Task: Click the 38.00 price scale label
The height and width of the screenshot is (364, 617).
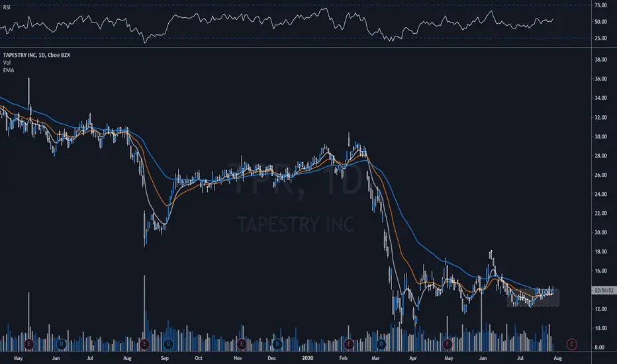Action: coord(600,60)
